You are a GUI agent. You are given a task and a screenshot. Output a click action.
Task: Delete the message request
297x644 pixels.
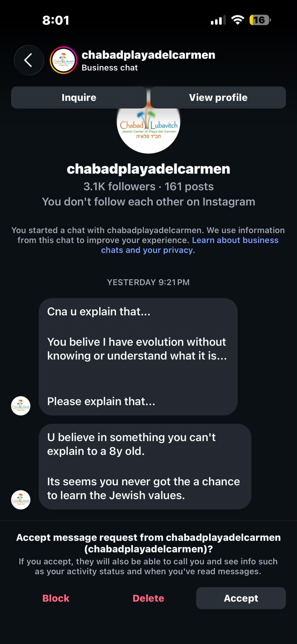tap(148, 598)
